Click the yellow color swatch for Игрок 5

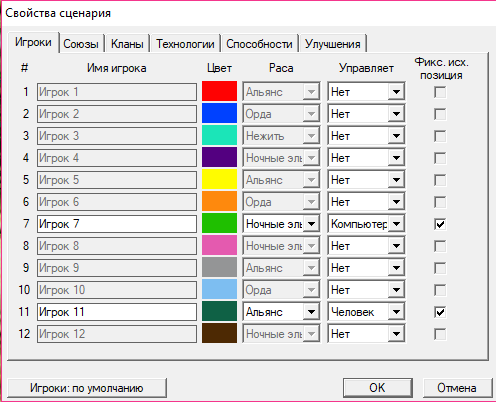(219, 179)
